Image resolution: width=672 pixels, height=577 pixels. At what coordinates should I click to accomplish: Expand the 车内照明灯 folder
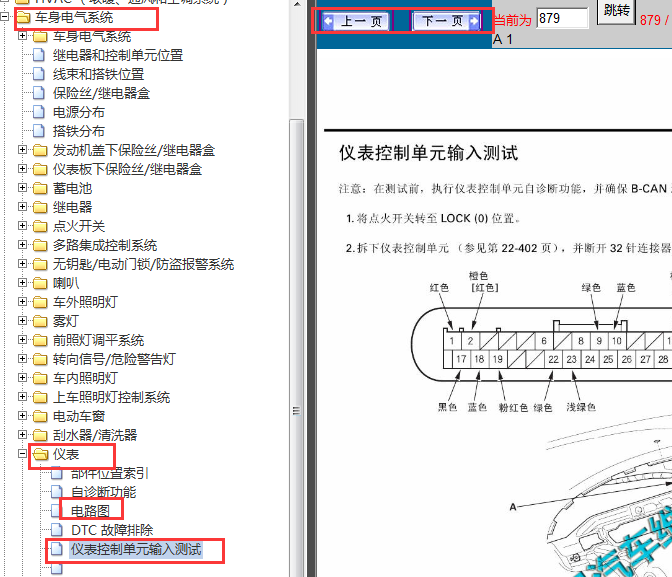tap(22, 378)
